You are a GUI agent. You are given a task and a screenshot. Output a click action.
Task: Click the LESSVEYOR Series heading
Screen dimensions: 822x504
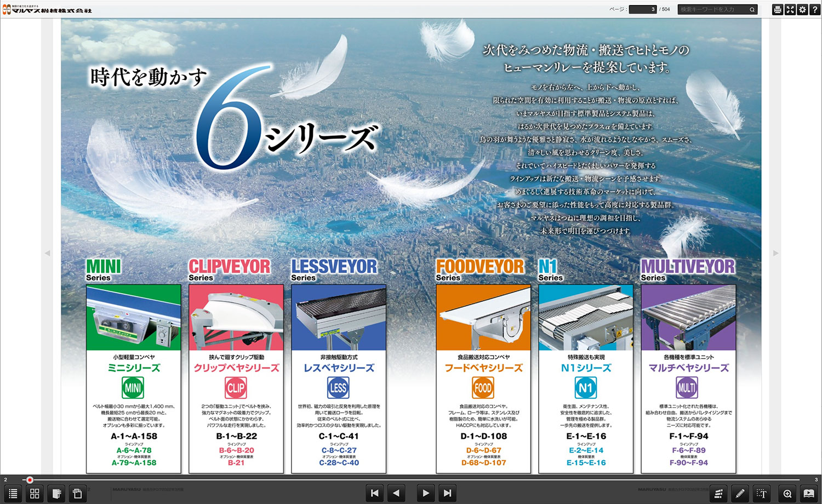(334, 270)
